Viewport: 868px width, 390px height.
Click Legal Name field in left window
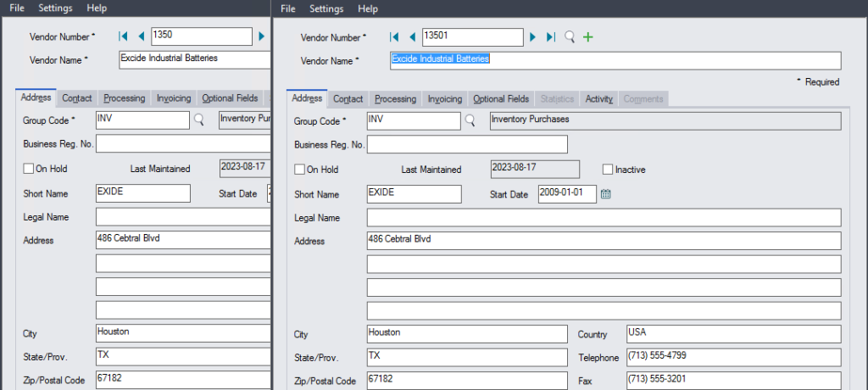pyautogui.click(x=183, y=217)
